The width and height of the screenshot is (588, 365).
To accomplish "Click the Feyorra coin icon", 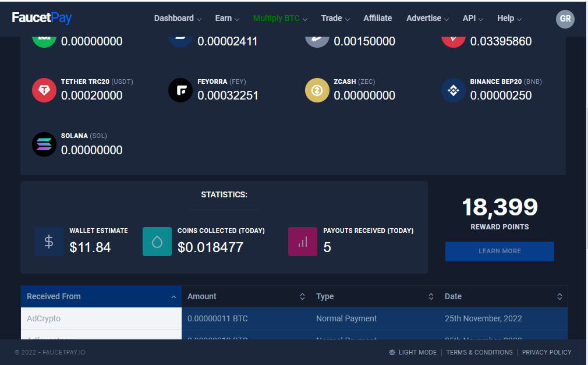I will click(180, 90).
